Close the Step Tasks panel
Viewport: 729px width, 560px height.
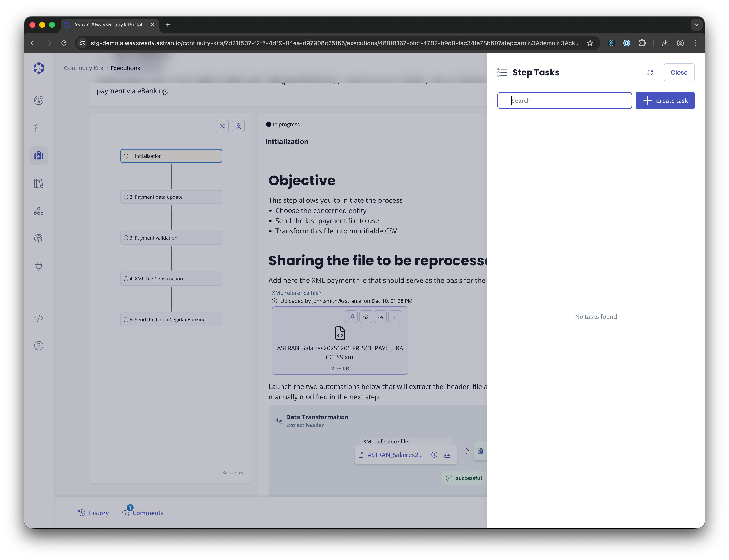click(x=679, y=72)
